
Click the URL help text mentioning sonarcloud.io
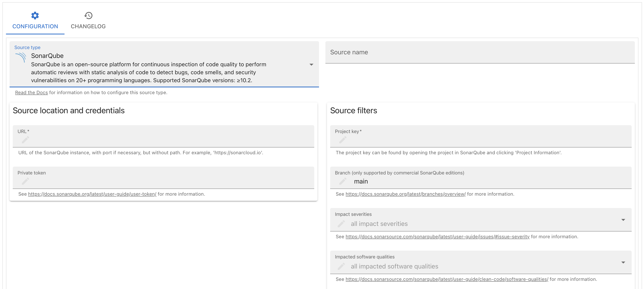(x=141, y=153)
